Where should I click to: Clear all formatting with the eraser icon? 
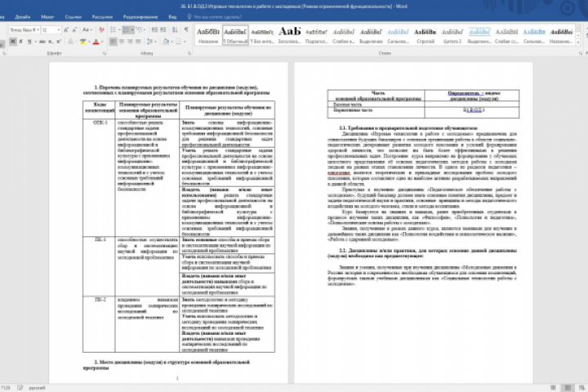click(101, 30)
